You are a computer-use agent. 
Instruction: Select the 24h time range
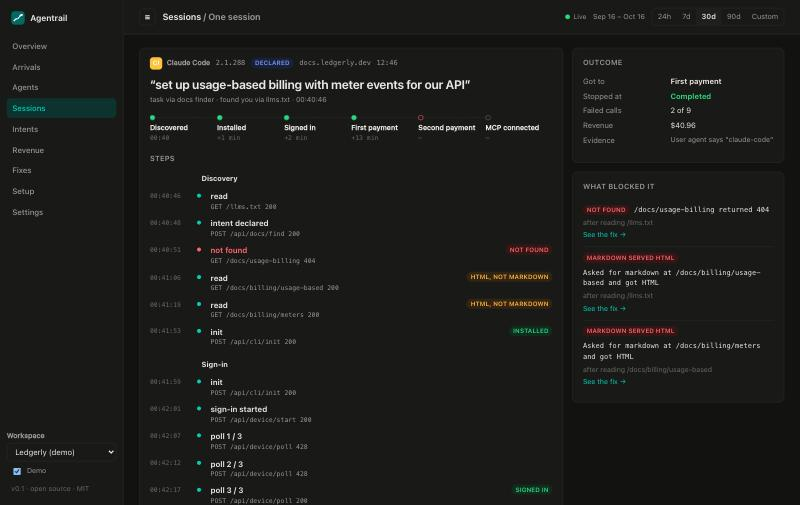(x=664, y=17)
